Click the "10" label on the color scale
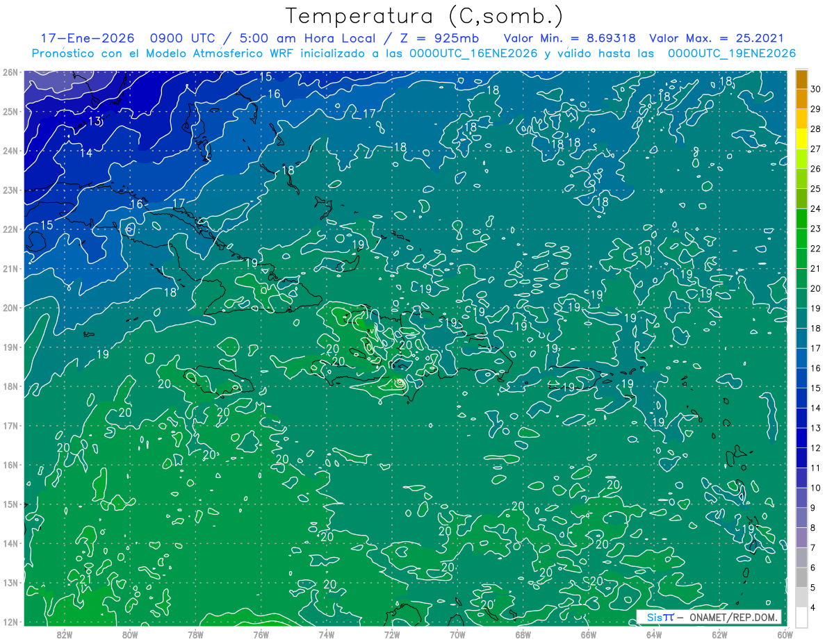Viewport: 834px width, 644px height. (x=815, y=488)
